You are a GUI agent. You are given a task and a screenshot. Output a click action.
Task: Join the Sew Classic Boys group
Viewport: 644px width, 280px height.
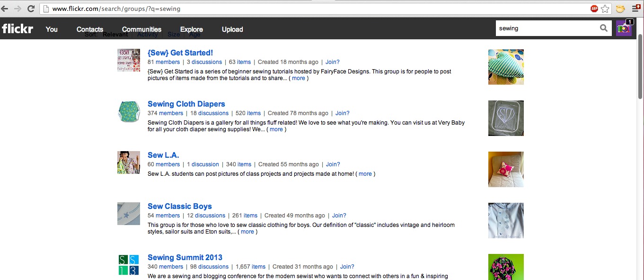339,216
